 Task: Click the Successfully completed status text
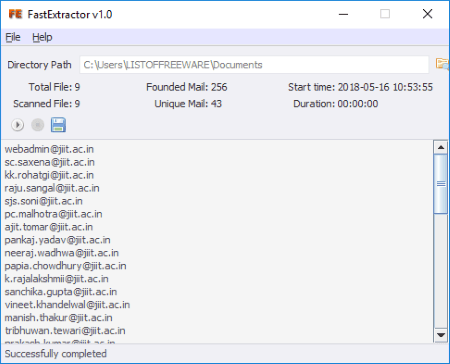[x=56, y=354]
